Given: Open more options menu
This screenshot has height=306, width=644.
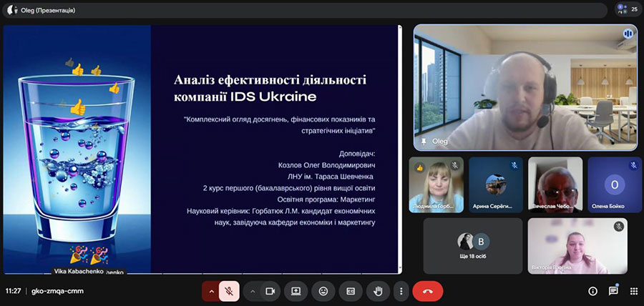Looking at the screenshot, I should pos(401,291).
